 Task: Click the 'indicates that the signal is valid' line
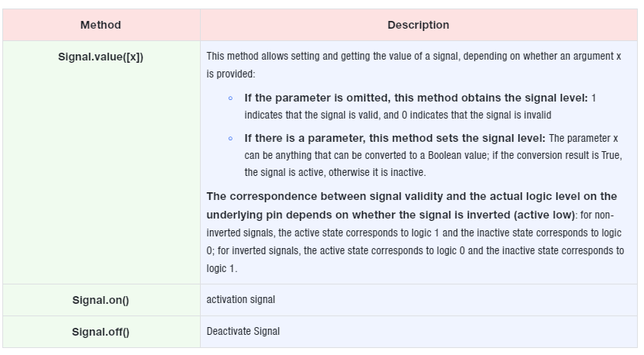[x=398, y=115]
